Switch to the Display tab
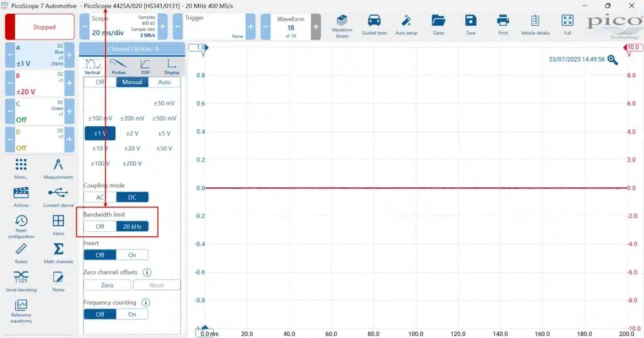Viewport: 644px width, 338px height. coord(172,67)
